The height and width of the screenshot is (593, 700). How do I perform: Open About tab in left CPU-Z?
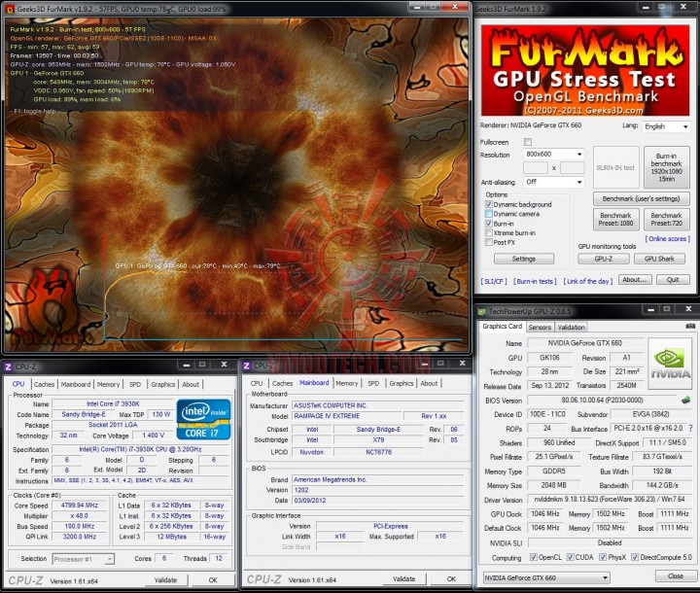191,384
